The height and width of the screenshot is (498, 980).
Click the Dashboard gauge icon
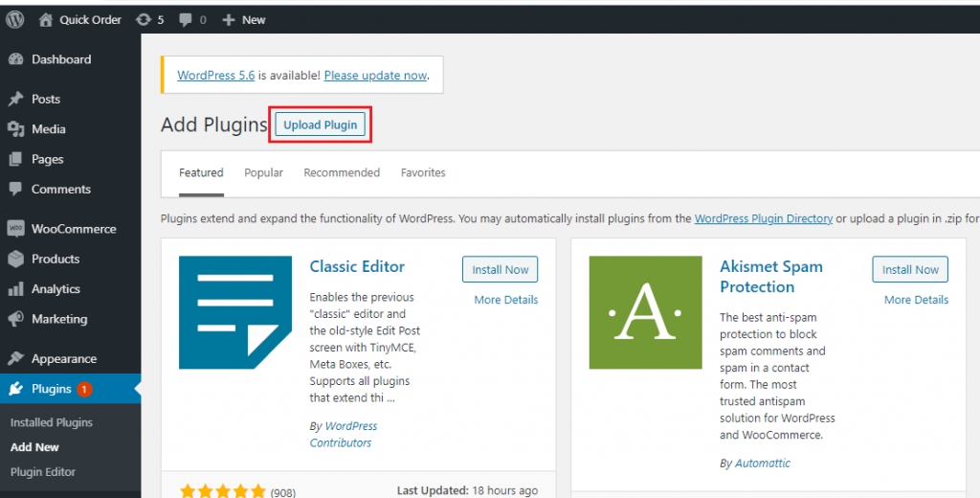(x=16, y=59)
